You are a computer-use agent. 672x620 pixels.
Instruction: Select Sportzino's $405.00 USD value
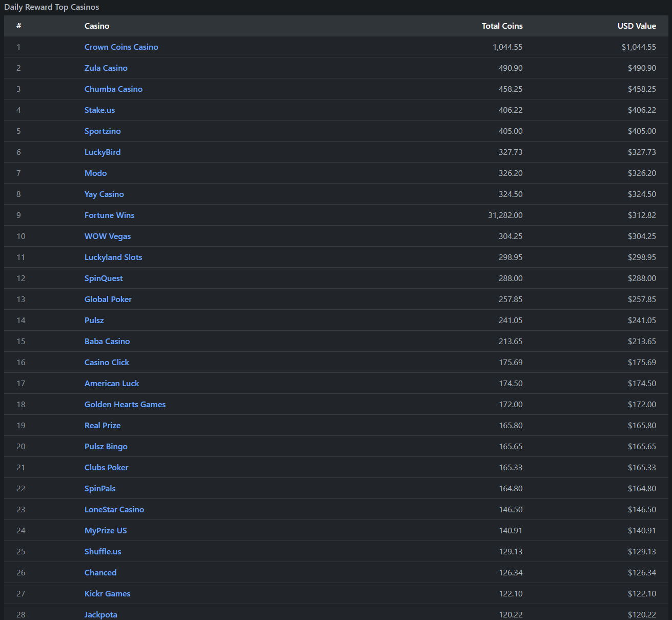coord(642,131)
